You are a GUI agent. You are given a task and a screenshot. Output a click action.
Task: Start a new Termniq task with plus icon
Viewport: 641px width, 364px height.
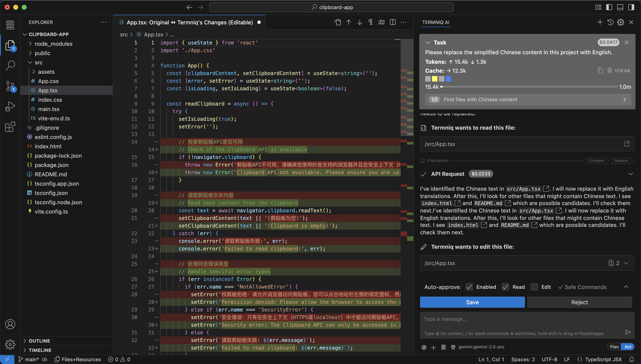[x=600, y=22]
